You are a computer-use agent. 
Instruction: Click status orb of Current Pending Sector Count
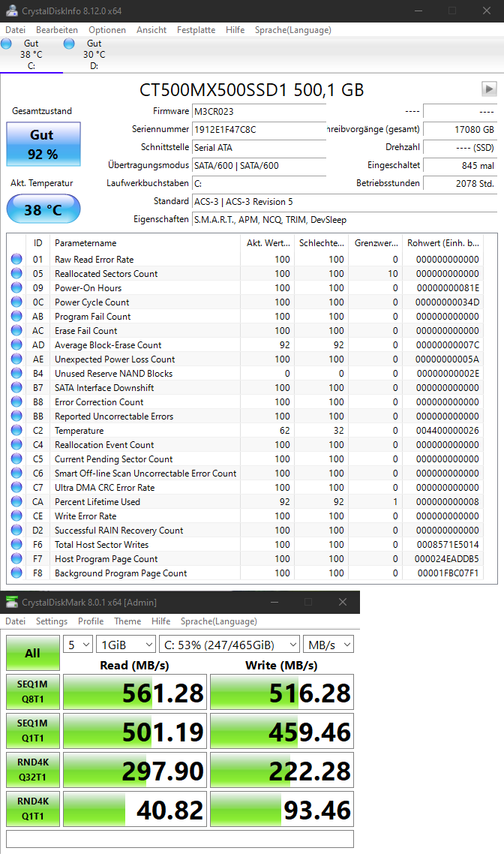[x=16, y=459]
